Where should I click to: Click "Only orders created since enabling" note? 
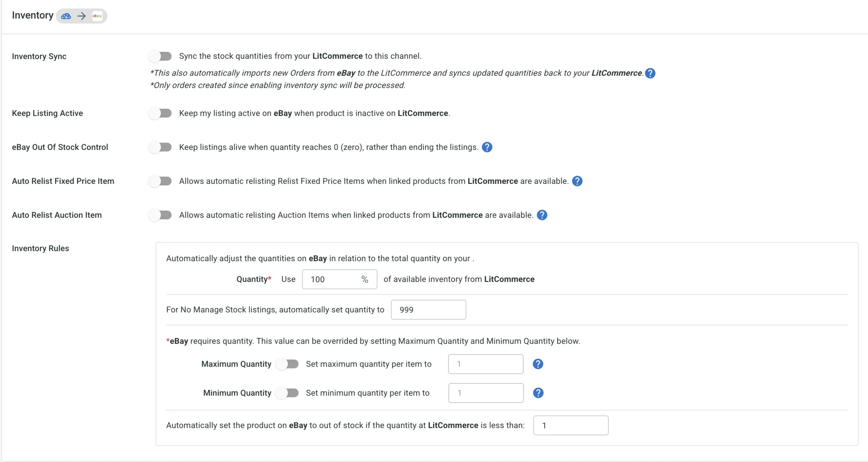(278, 85)
